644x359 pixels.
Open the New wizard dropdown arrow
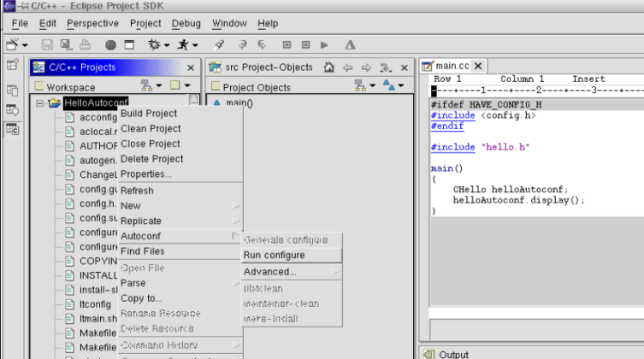(x=25, y=44)
